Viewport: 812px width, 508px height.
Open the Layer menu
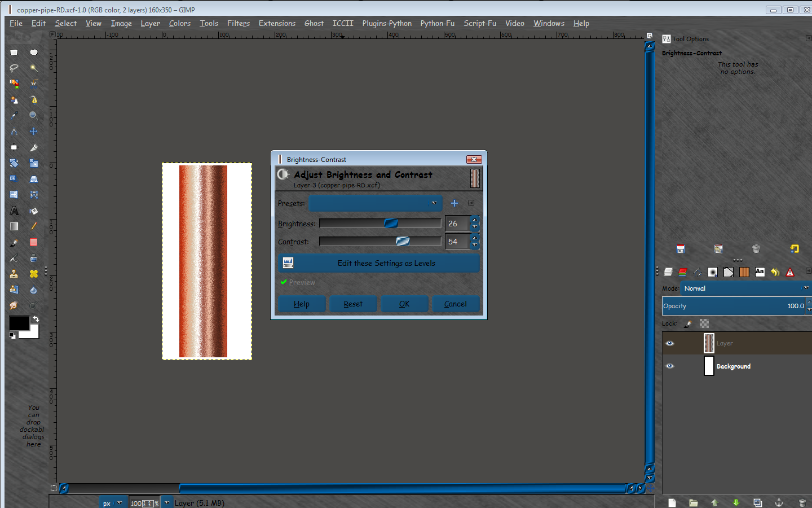click(x=151, y=23)
